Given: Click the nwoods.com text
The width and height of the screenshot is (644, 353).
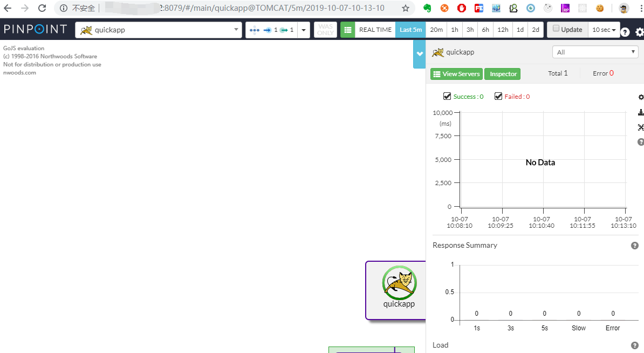Looking at the screenshot, I should pos(20,72).
